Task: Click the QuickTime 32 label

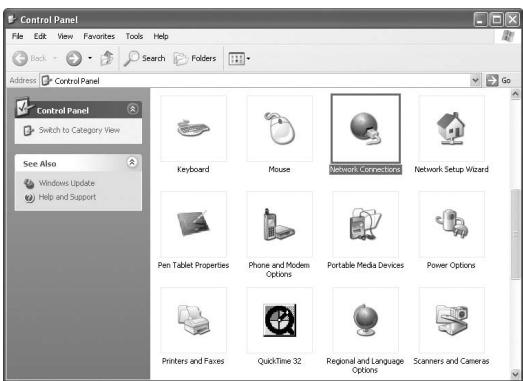Action: point(280,361)
